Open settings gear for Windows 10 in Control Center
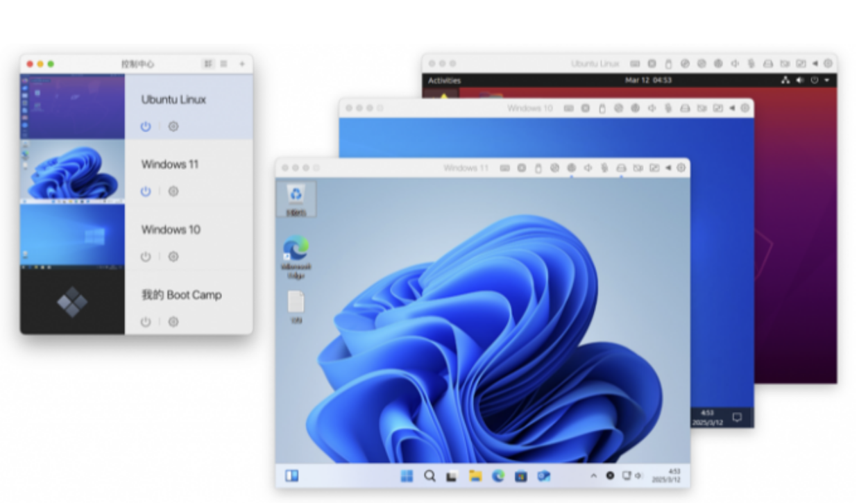This screenshot has height=503, width=868. tap(173, 257)
